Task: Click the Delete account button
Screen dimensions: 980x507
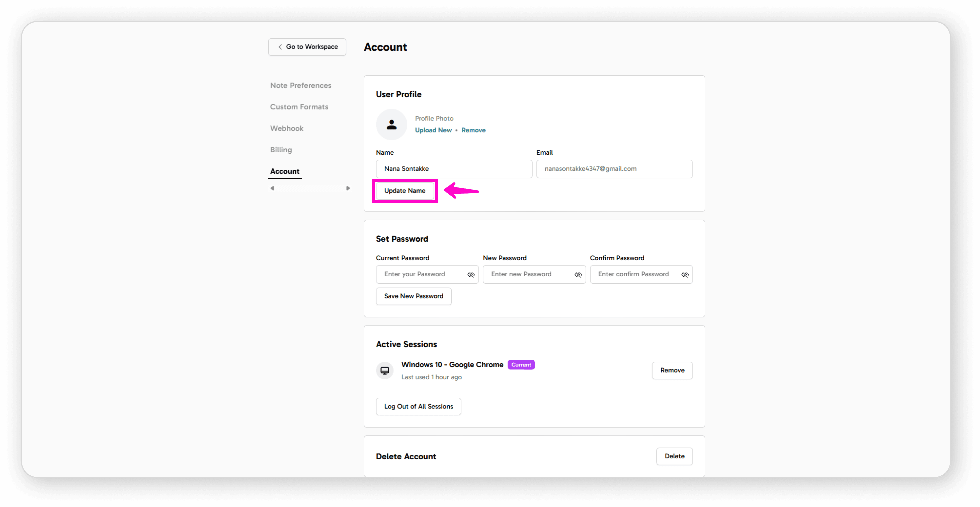Action: point(674,456)
